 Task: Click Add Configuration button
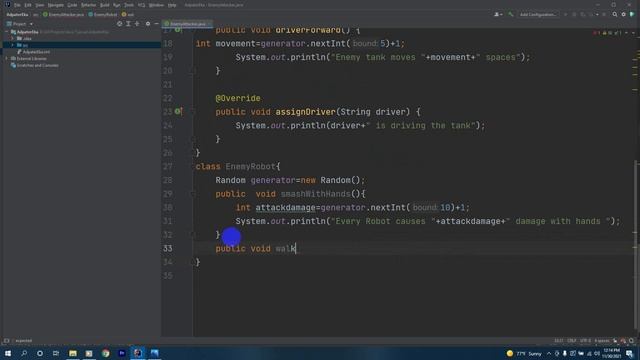pyautogui.click(x=538, y=14)
